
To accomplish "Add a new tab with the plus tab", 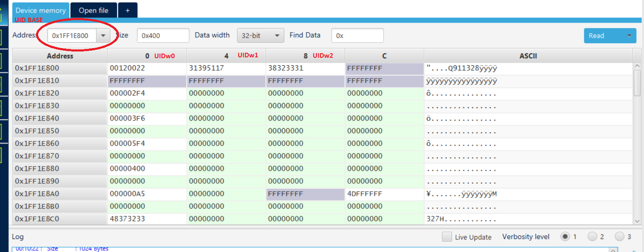I will click(128, 10).
